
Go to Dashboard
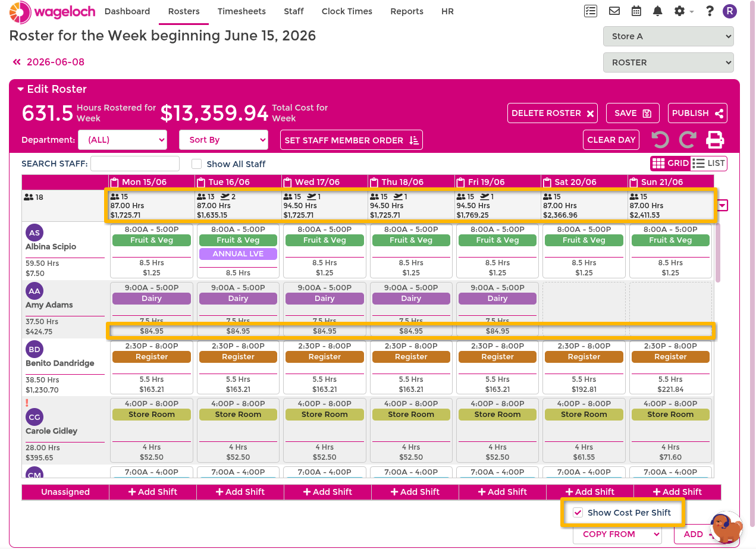(127, 11)
